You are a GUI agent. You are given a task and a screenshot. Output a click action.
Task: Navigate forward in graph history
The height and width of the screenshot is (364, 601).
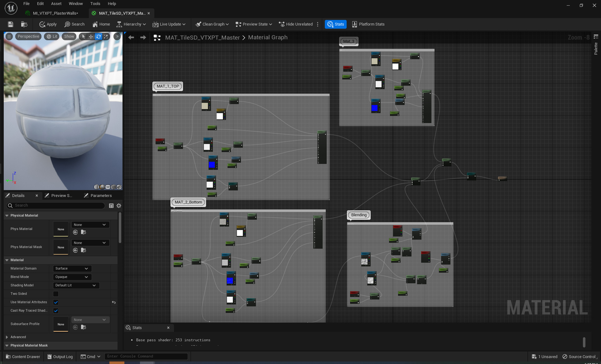point(143,37)
